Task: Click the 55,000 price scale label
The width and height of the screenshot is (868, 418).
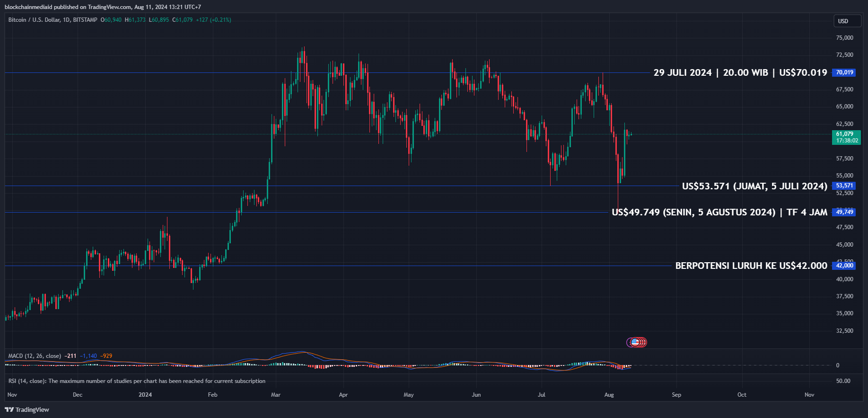Action: [x=845, y=176]
